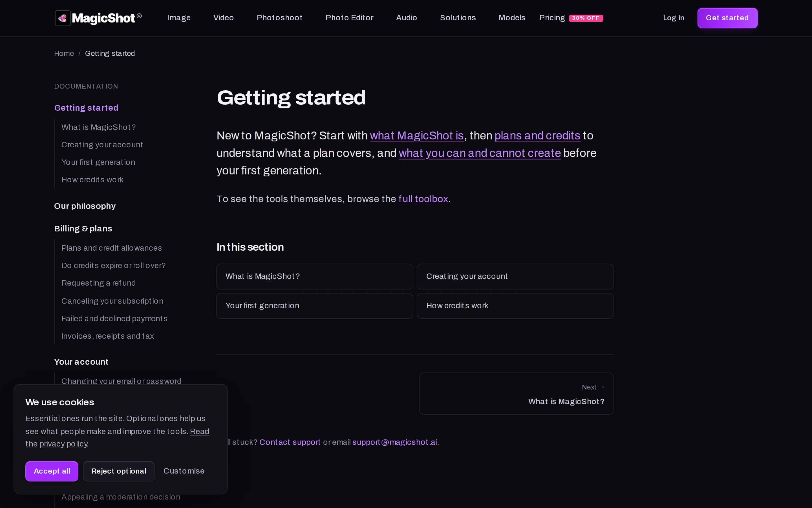Image resolution: width=812 pixels, height=508 pixels.
Task: Open the Audio menu
Action: tap(406, 18)
